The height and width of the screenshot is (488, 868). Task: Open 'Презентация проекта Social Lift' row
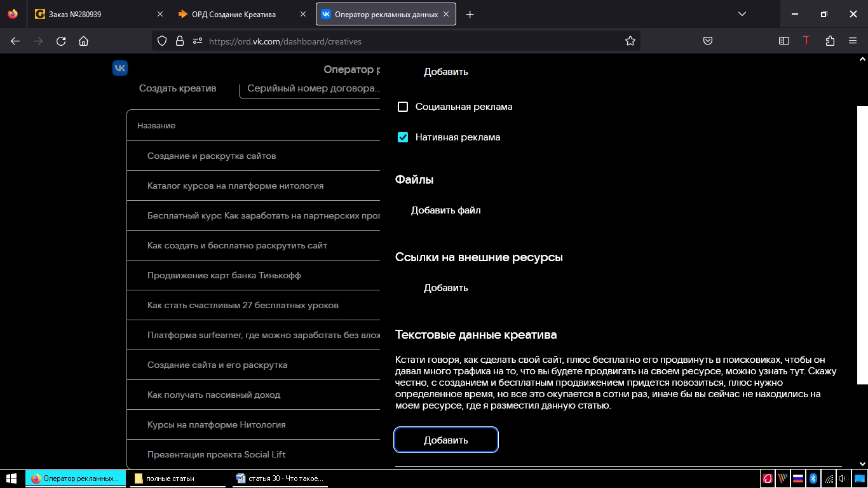[x=254, y=454]
